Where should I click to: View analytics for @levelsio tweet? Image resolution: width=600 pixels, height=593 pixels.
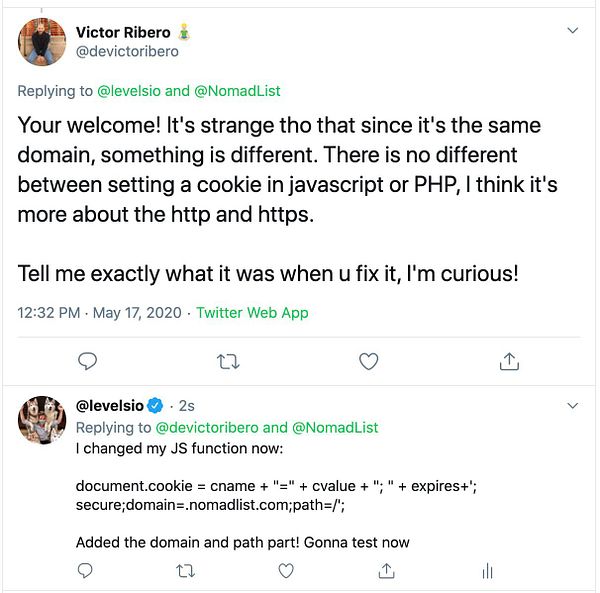pos(487,571)
